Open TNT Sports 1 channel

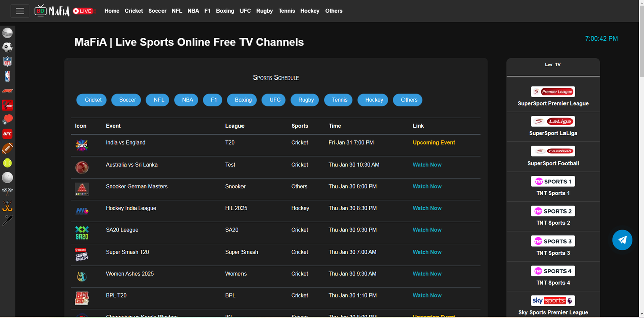[x=553, y=186]
